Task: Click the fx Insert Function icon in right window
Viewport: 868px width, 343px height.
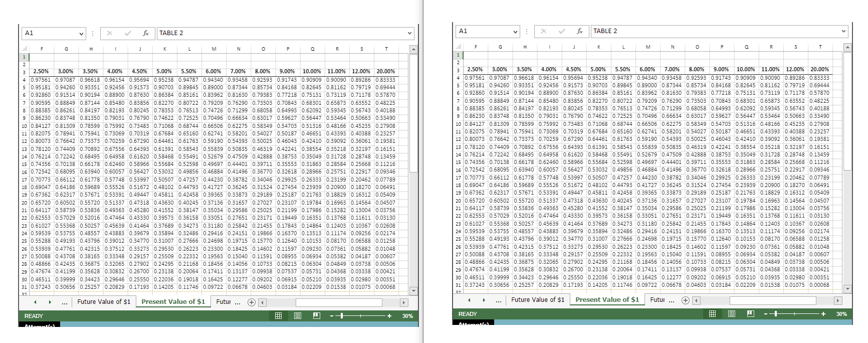Action: coord(580,31)
